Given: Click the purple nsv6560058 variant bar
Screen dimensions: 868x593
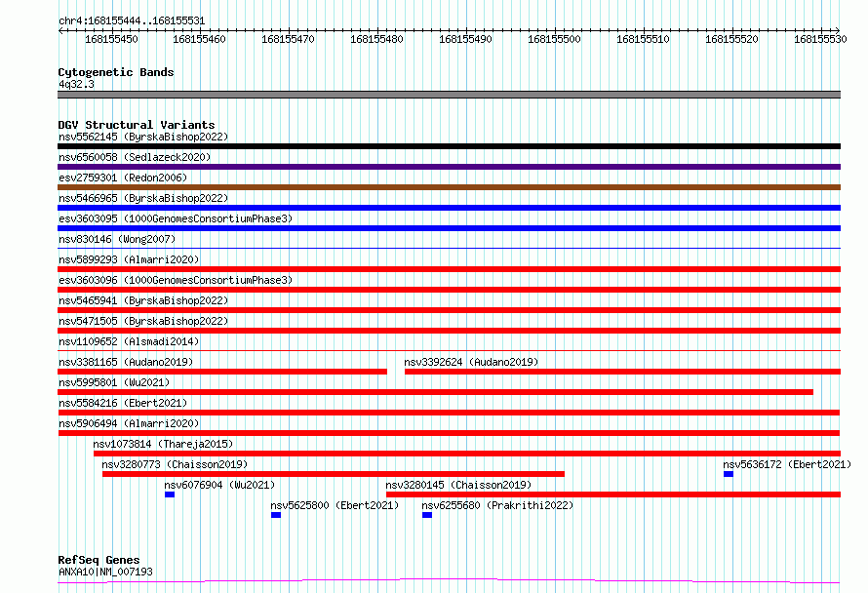Looking at the screenshot, I should click(x=449, y=167).
